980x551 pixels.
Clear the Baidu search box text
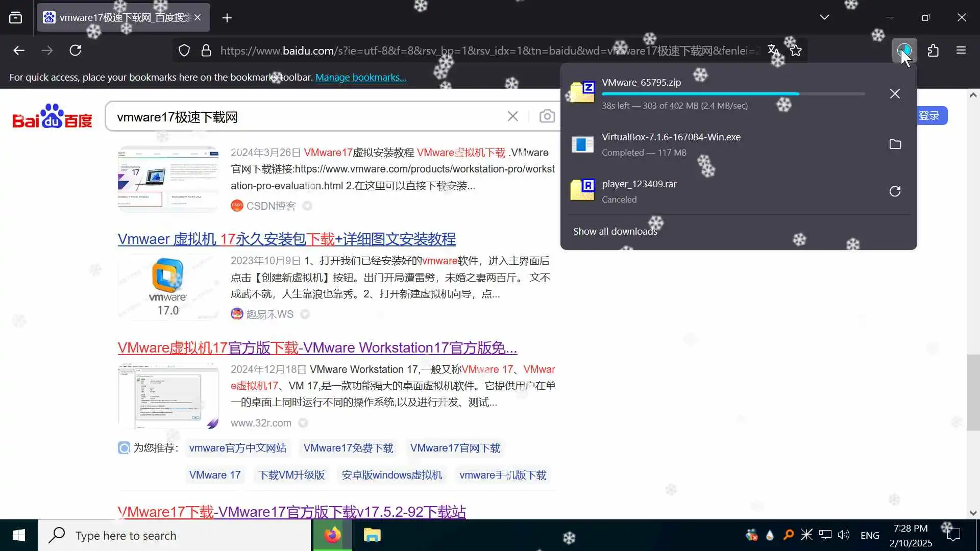point(512,117)
